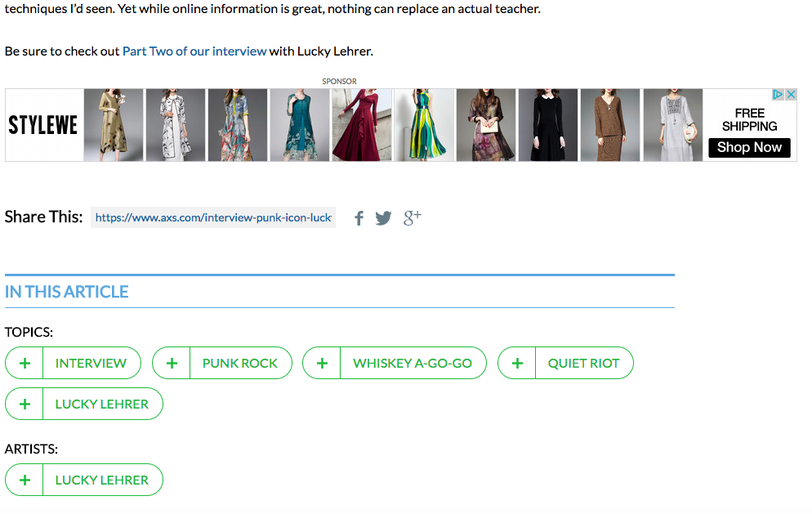The height and width of the screenshot is (514, 812).
Task: Open the PUNK ROCK topic label
Action: [x=239, y=363]
